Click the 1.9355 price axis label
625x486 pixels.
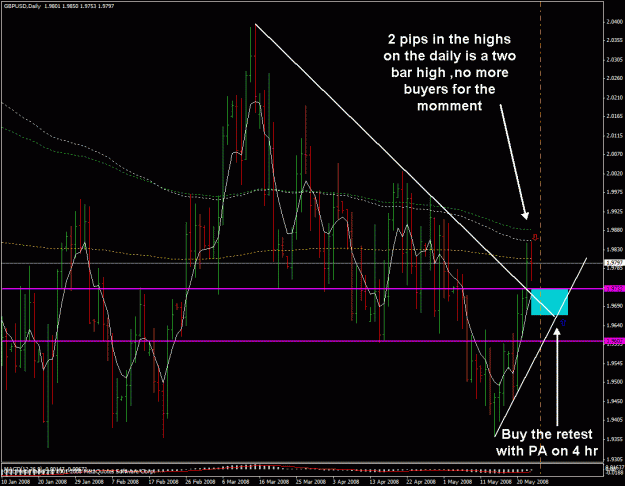point(614,439)
